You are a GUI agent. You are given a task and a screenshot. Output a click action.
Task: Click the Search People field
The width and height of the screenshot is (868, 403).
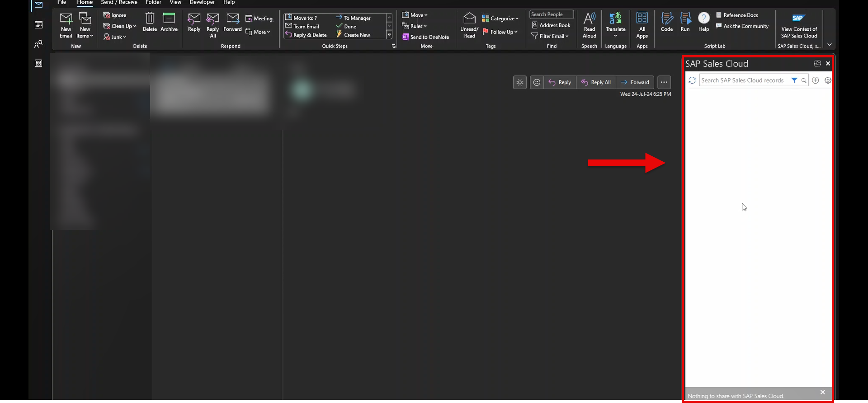tap(552, 14)
